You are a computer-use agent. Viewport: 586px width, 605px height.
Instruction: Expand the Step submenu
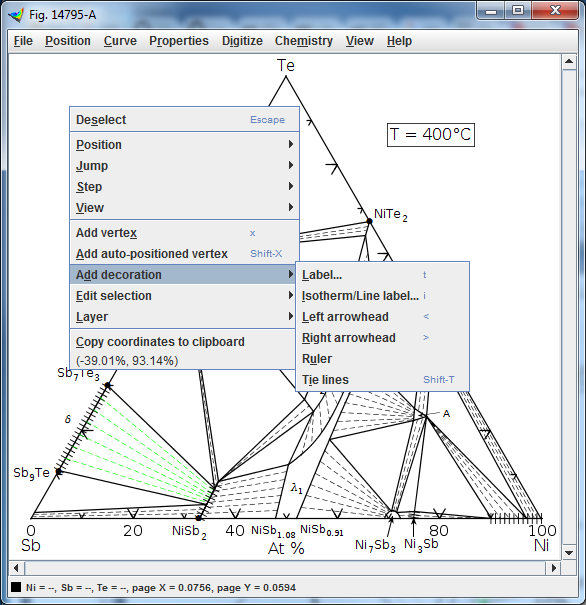click(184, 187)
